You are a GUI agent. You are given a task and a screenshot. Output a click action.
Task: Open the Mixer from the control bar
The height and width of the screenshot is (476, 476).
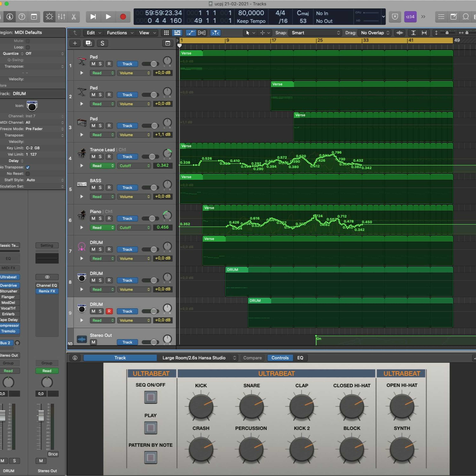tap(61, 17)
